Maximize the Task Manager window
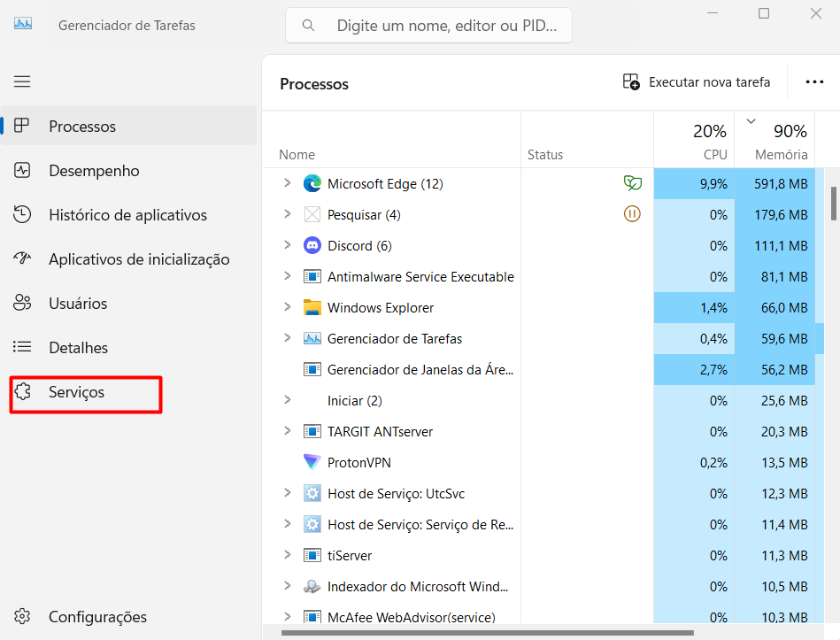This screenshot has height=640, width=840. [764, 13]
